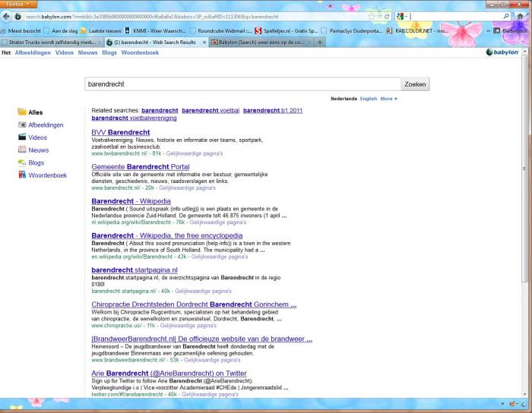Select the barendrecht Web Search Results tab
This screenshot has height=413, width=532.
point(155,43)
